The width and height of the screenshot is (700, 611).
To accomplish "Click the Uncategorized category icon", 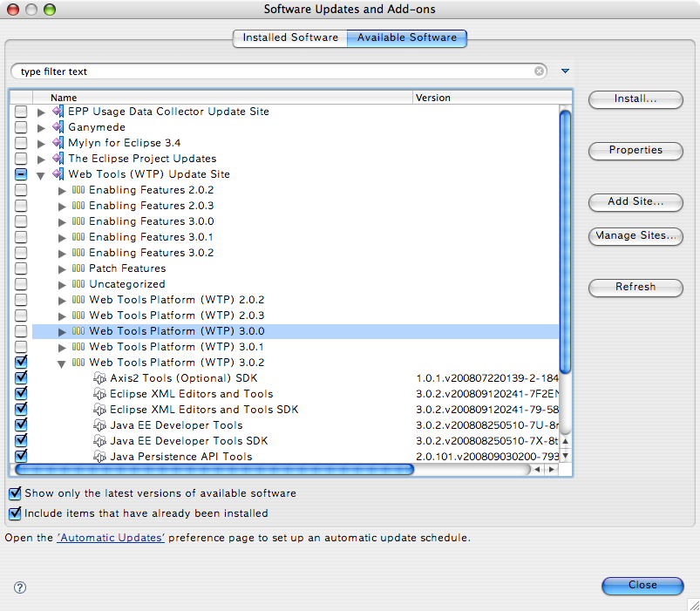I will (x=78, y=284).
